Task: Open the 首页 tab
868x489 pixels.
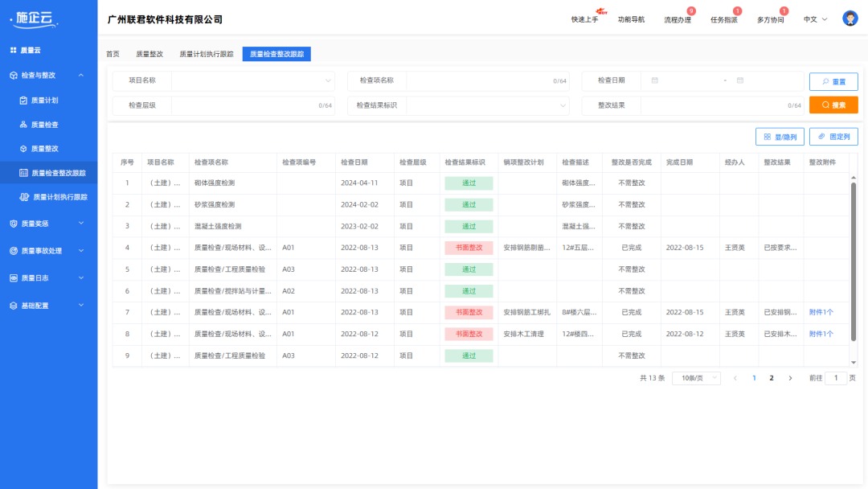Action: point(113,55)
